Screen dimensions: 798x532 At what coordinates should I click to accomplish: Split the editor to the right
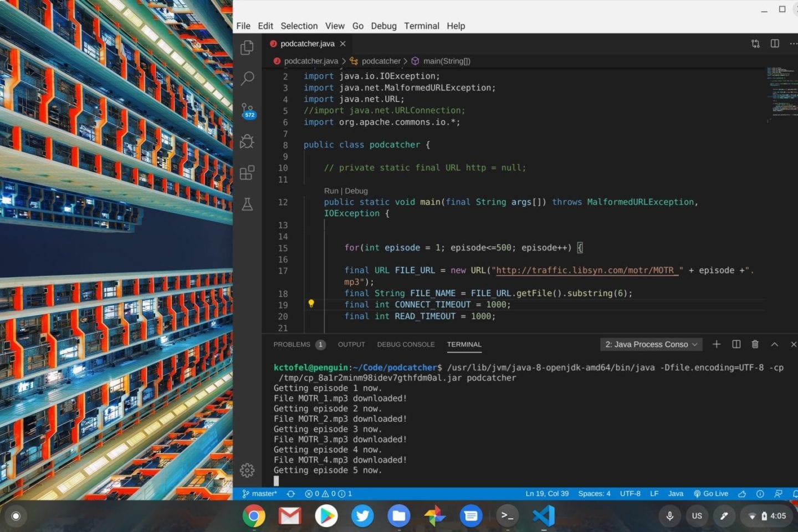[775, 44]
